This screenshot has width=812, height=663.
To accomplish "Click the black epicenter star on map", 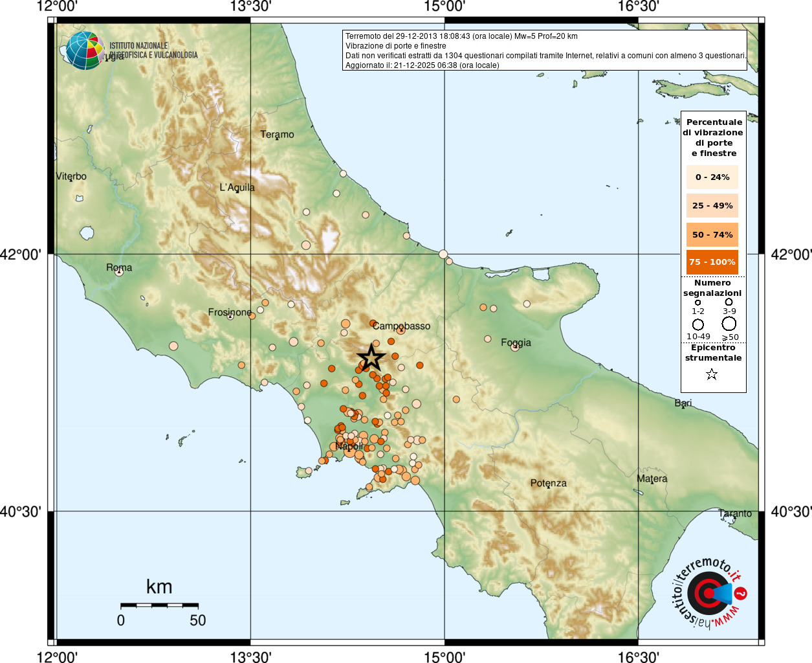I will tap(371, 357).
